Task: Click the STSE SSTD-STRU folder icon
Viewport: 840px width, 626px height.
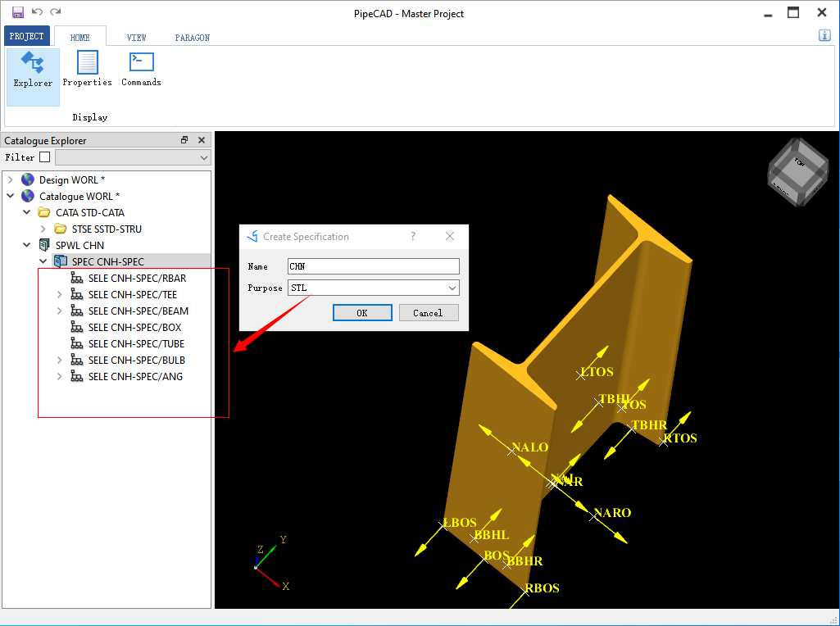Action: point(61,229)
